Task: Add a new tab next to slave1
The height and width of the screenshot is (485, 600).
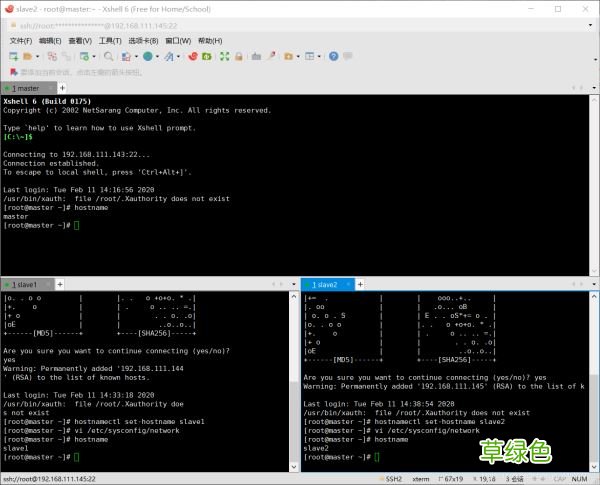Action: click(60, 284)
